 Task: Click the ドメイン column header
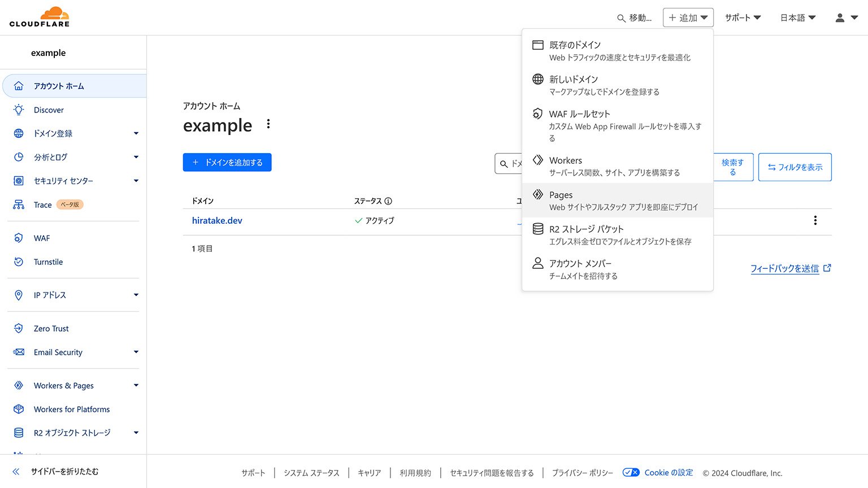pyautogui.click(x=202, y=201)
